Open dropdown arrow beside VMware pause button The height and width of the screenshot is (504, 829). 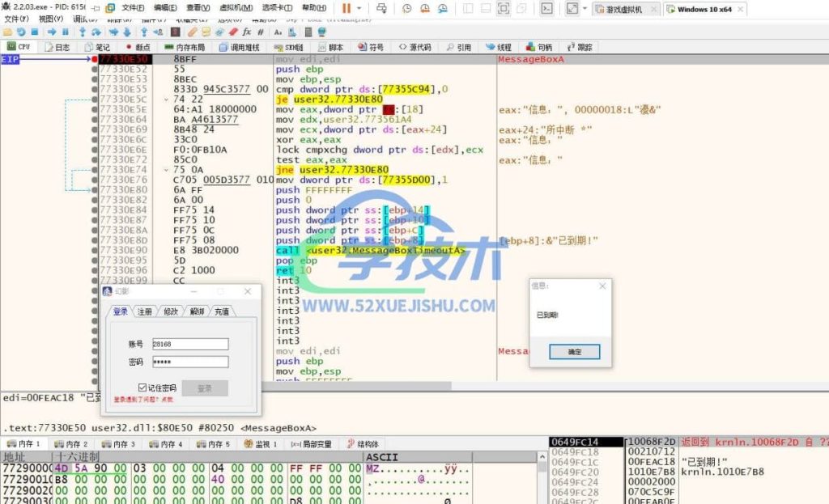[358, 8]
